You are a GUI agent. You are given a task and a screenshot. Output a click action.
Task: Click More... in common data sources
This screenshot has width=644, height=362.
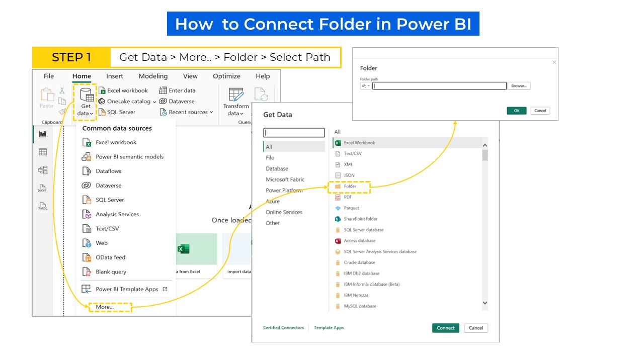105,307
